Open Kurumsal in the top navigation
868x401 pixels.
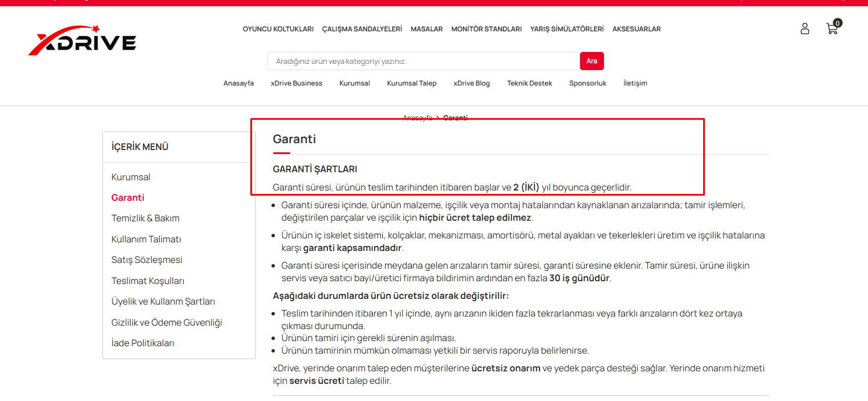coord(355,83)
